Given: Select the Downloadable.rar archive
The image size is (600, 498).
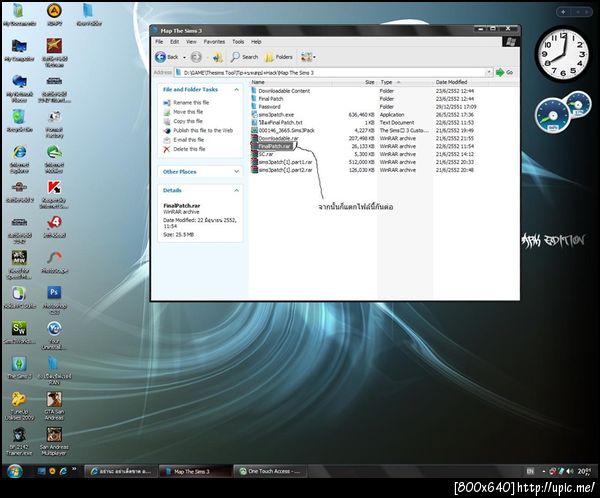Looking at the screenshot, I should click(x=275, y=138).
